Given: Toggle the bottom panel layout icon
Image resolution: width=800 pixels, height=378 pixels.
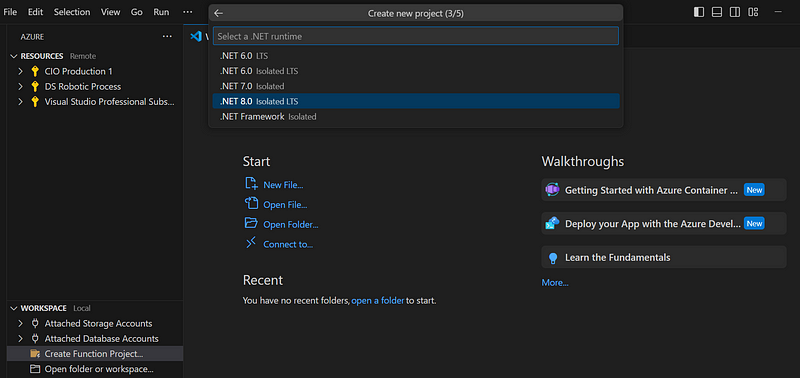Looking at the screenshot, I should pos(717,12).
